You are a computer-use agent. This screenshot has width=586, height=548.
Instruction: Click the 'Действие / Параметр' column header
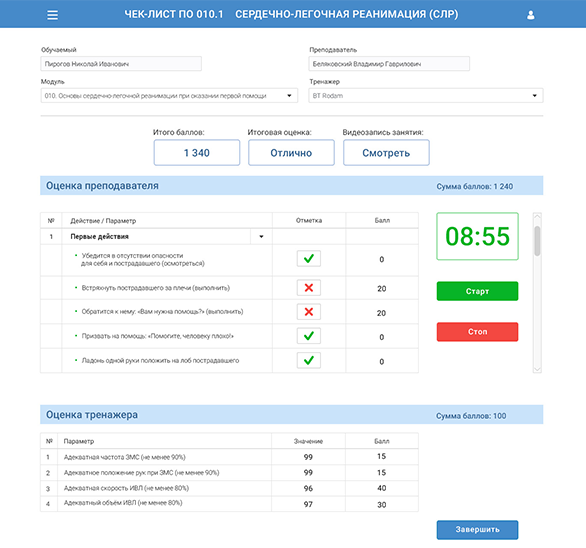coord(103,221)
